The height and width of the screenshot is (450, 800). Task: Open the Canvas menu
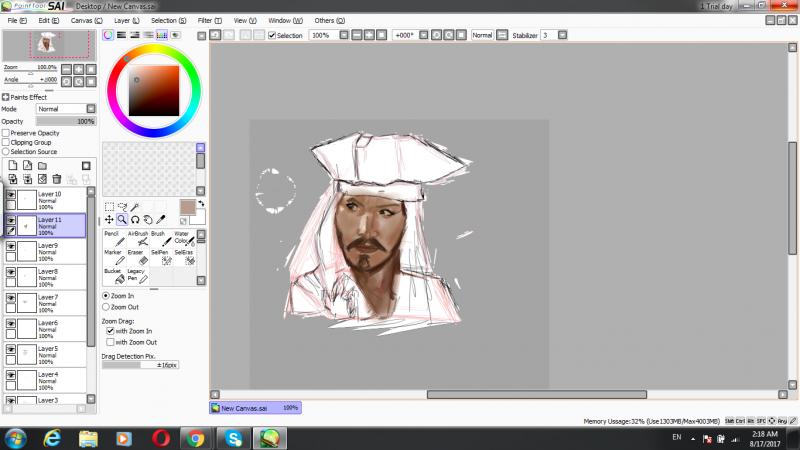pos(86,20)
